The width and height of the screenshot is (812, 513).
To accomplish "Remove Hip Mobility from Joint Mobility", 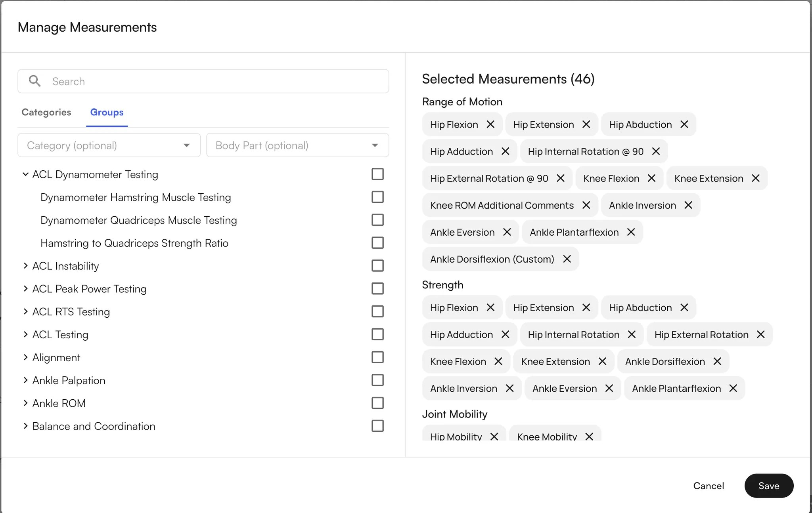I will pos(494,437).
